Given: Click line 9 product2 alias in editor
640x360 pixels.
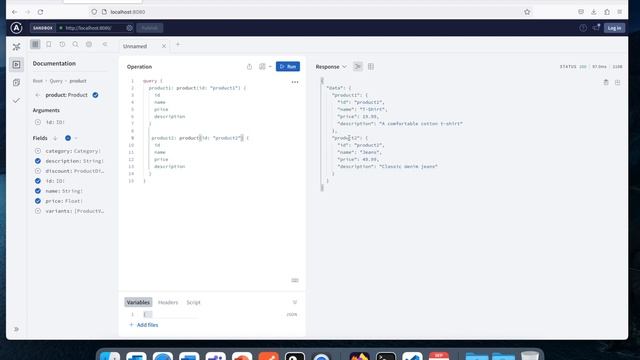Looking at the screenshot, I should pyautogui.click(x=164, y=138).
